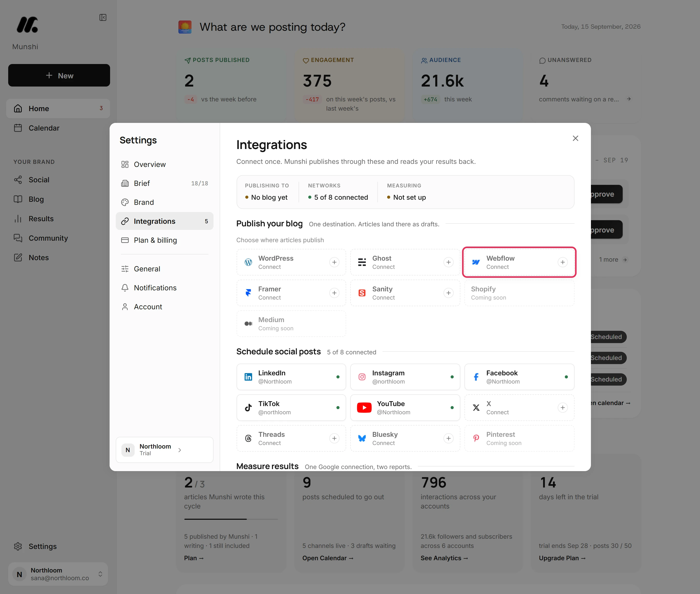Screen dimensions: 700x594
Task: Click the Threads logo icon
Action: (x=248, y=438)
